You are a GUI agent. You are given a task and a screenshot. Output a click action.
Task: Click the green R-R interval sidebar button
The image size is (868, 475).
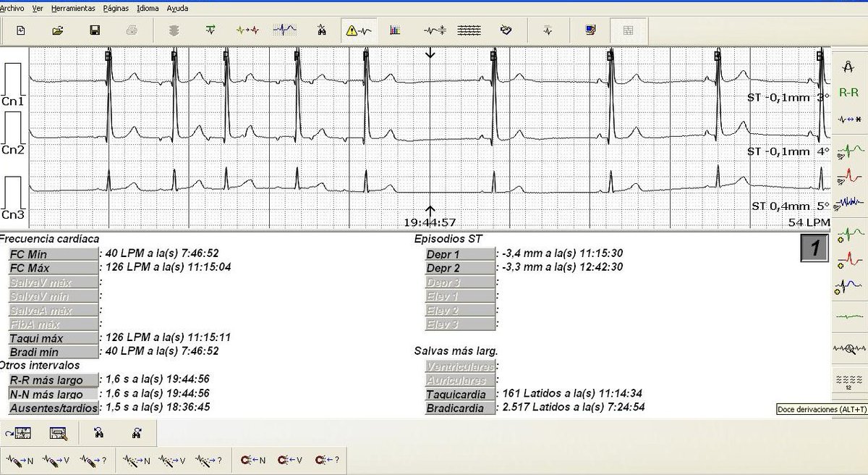tap(848, 93)
